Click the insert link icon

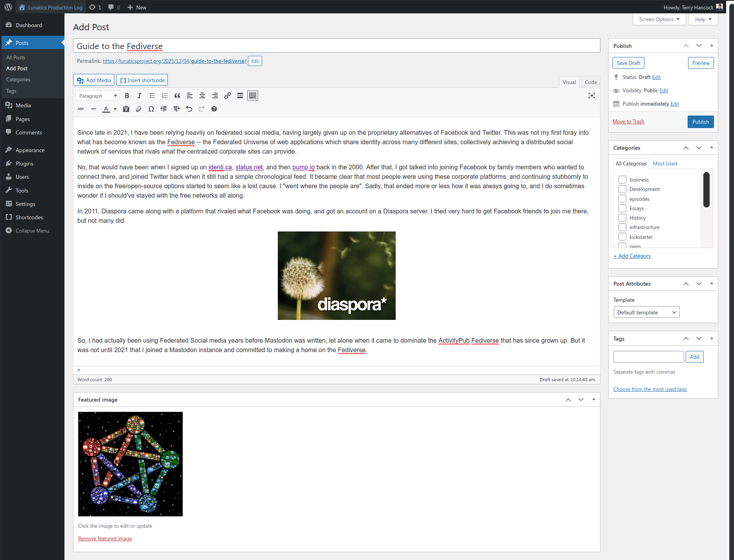coord(228,96)
